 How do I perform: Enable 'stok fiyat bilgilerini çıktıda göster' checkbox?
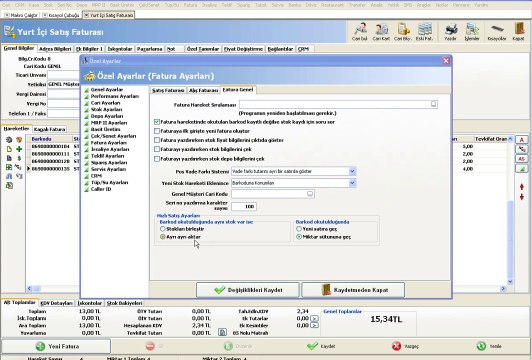[157, 140]
